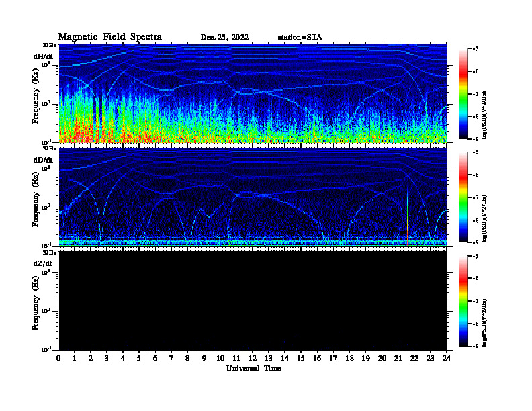Click hour tick label "19" on time axis

(x=365, y=359)
